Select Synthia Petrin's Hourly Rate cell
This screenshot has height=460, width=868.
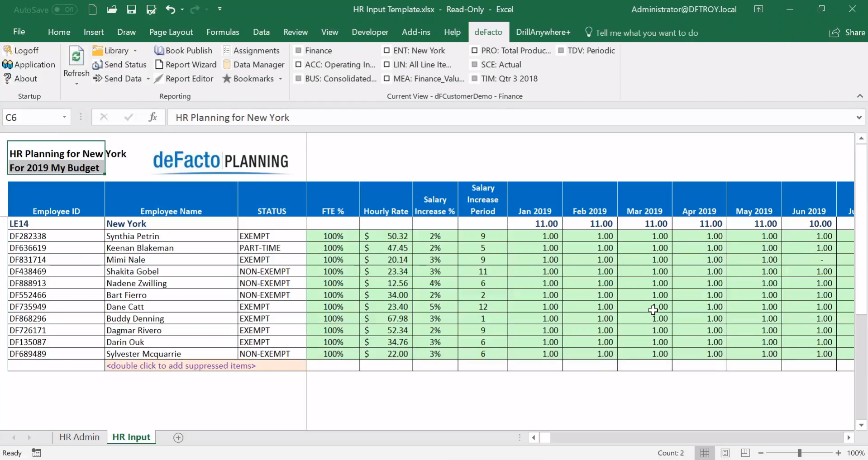[386, 236]
